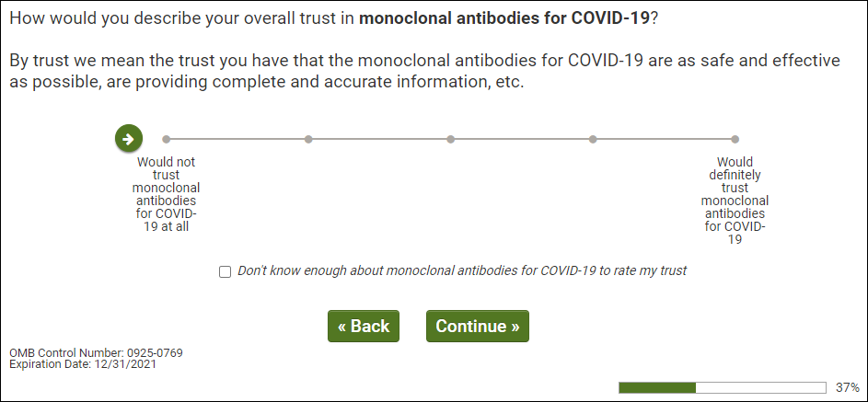Click the unfilled part of the progress bar
Screen dimensions: 868x402
tap(760, 387)
